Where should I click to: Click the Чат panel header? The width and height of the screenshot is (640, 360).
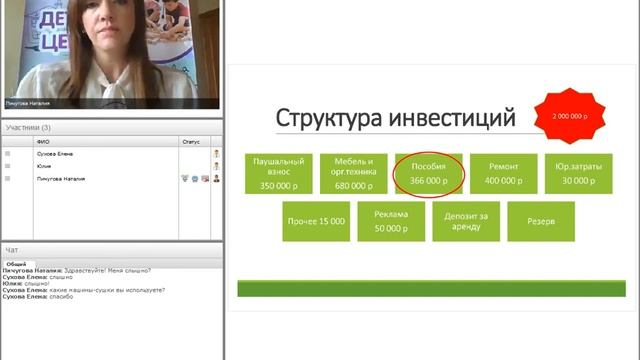[x=112, y=250]
